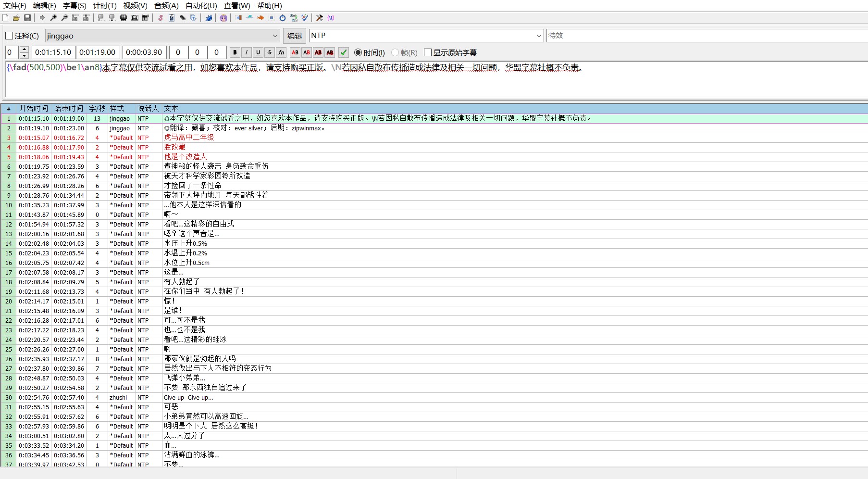Open Translation Assistant fish icon
The image size is (868, 479).
pos(260,18)
